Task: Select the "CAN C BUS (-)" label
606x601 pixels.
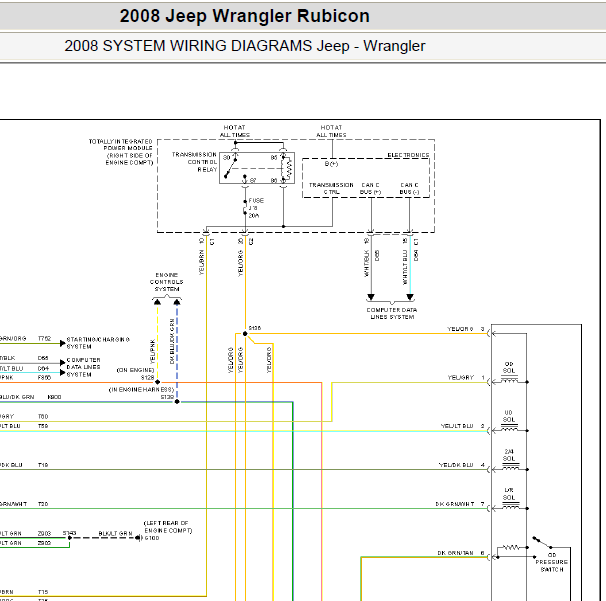Action: point(409,188)
